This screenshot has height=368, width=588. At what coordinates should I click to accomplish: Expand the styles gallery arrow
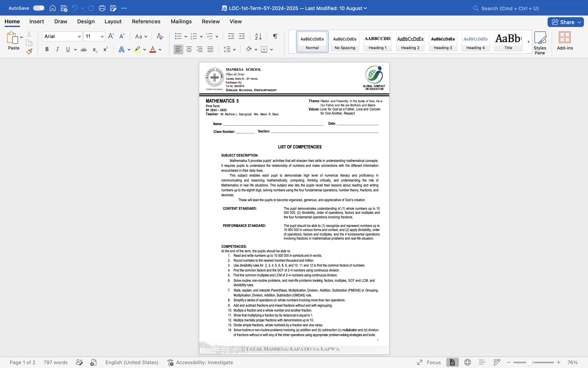pos(528,42)
